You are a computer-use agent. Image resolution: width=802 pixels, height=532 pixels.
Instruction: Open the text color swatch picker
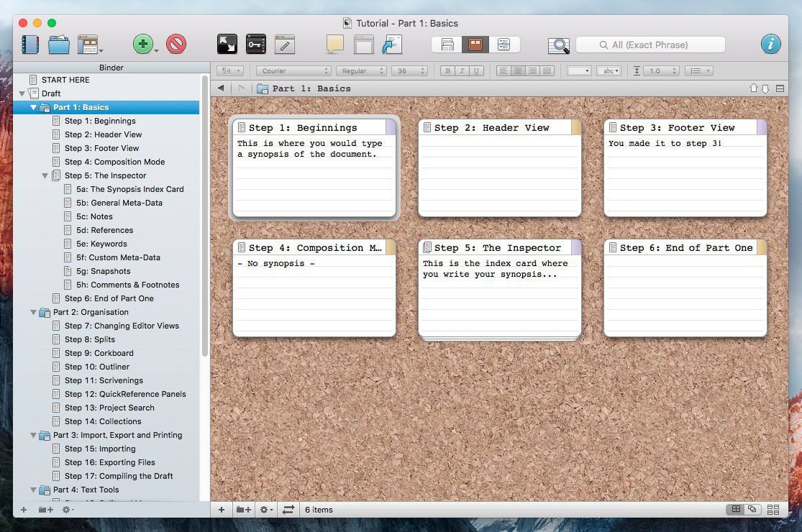[x=578, y=71]
